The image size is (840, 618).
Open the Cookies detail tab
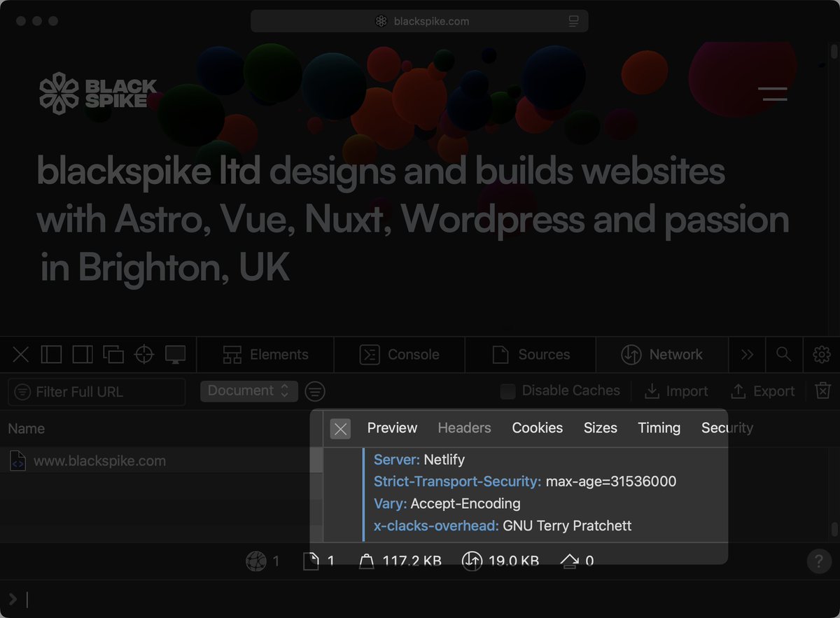[537, 428]
